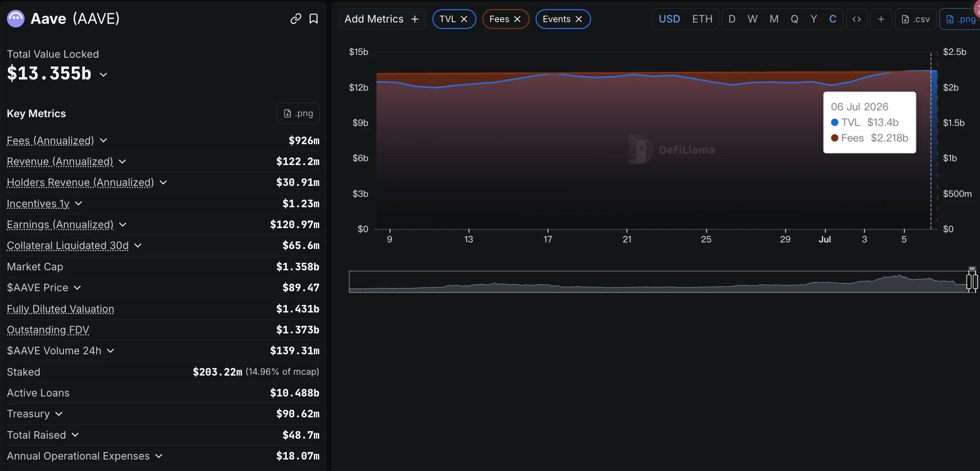Expand Holders Revenue (Annualized) details
Image resolution: width=980 pixels, height=471 pixels.
(163, 183)
